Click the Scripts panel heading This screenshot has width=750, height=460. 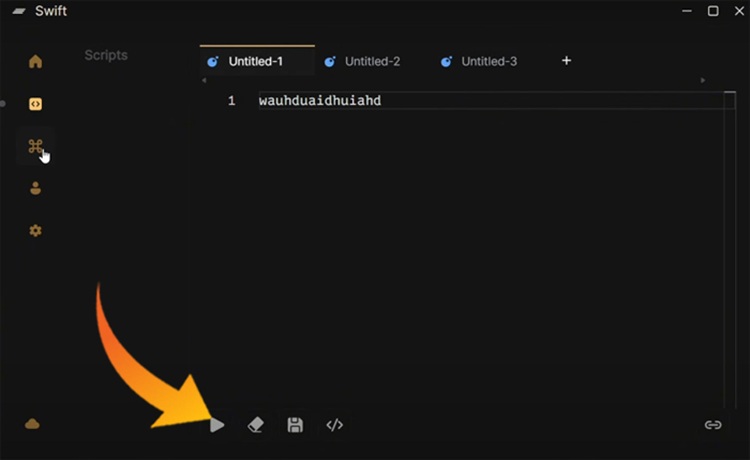(106, 55)
